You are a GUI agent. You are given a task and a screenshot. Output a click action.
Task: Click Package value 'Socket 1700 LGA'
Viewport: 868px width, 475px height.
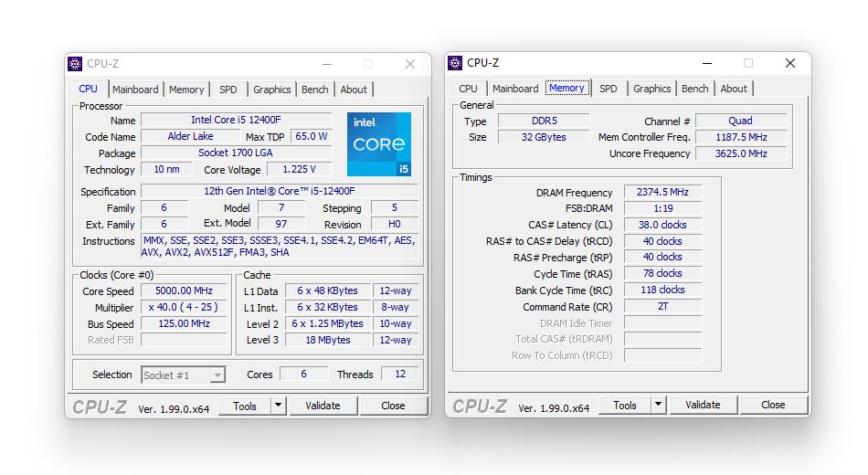click(237, 153)
